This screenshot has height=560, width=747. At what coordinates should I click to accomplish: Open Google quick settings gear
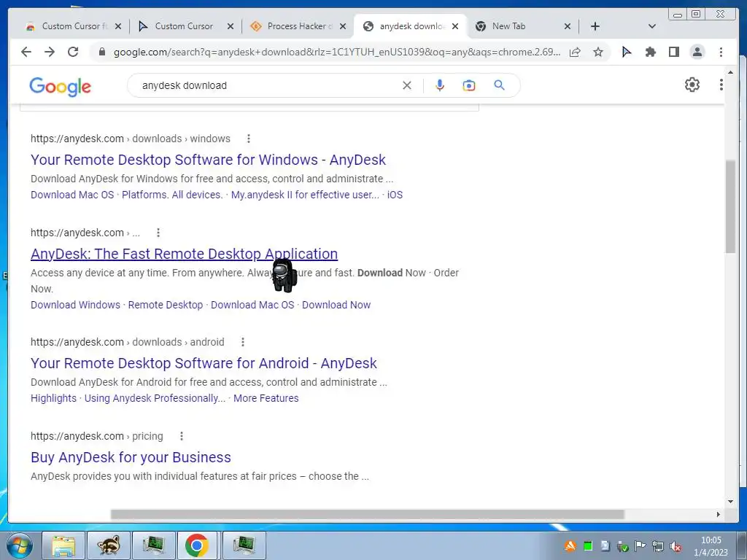tap(692, 85)
